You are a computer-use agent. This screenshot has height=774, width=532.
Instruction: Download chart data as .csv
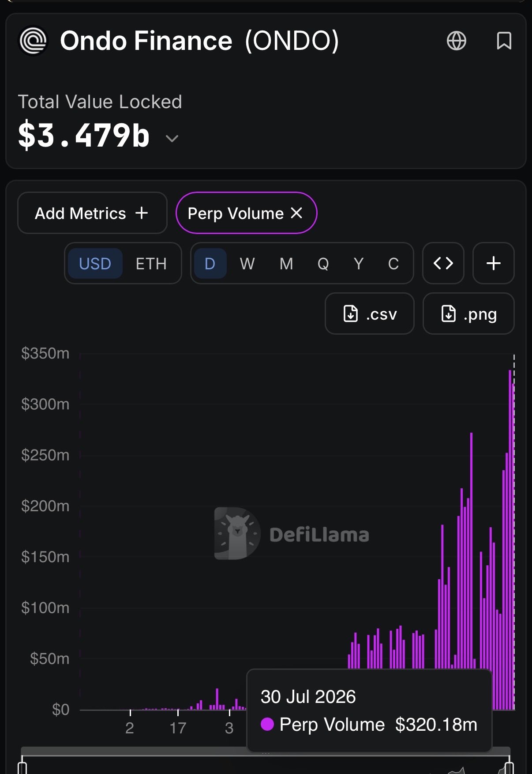(x=370, y=313)
